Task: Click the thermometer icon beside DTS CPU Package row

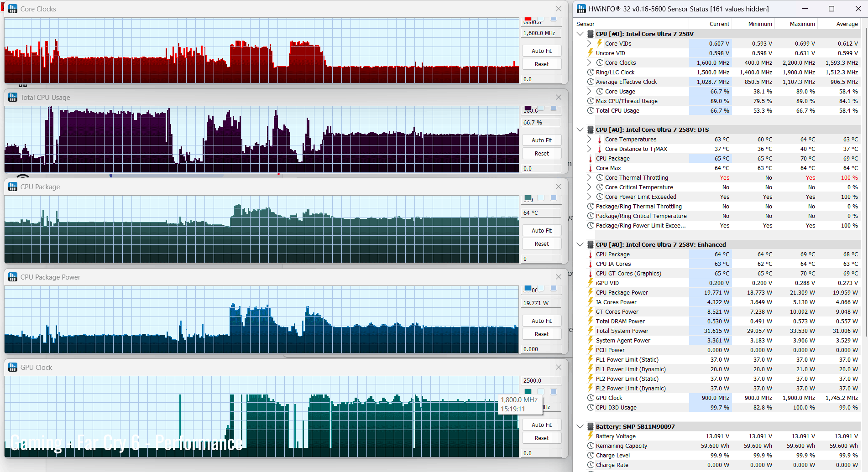Action: pos(591,158)
